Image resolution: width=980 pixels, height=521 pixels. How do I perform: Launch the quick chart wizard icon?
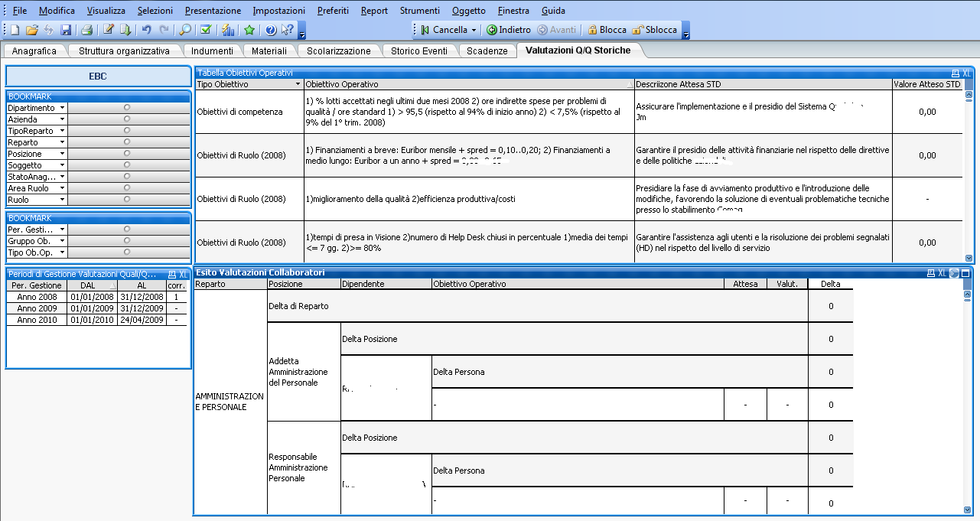point(228,30)
